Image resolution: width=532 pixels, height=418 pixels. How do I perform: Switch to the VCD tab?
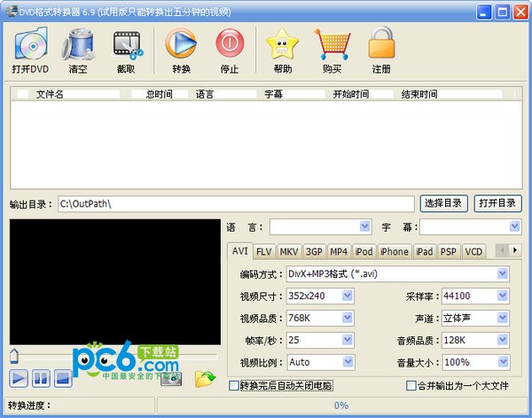click(473, 252)
